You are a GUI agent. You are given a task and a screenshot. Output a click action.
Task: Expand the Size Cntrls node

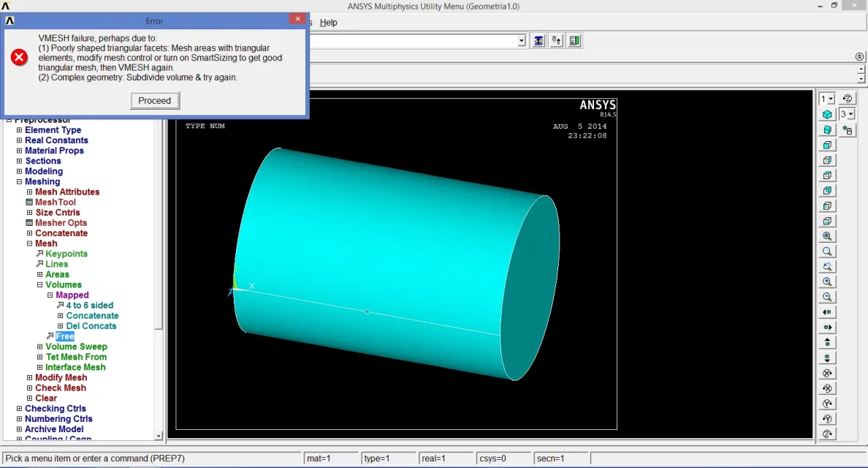(30, 213)
